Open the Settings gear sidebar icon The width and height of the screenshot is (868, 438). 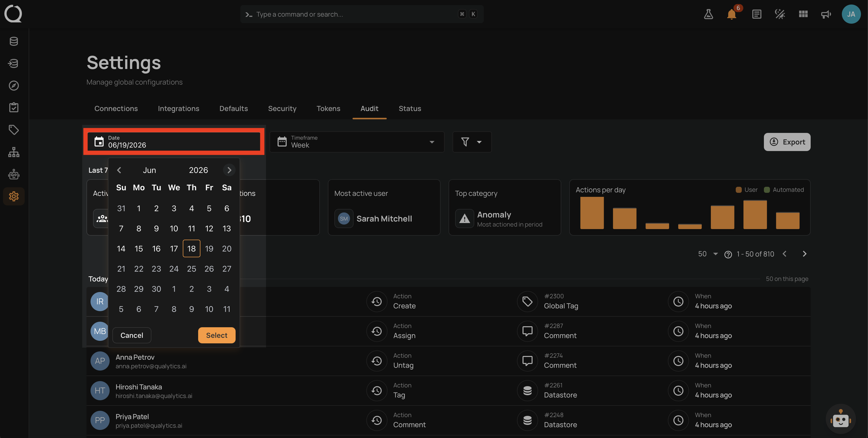coord(14,196)
